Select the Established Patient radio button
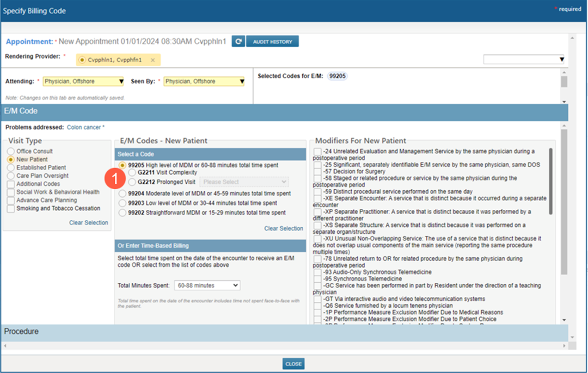 pos(10,168)
